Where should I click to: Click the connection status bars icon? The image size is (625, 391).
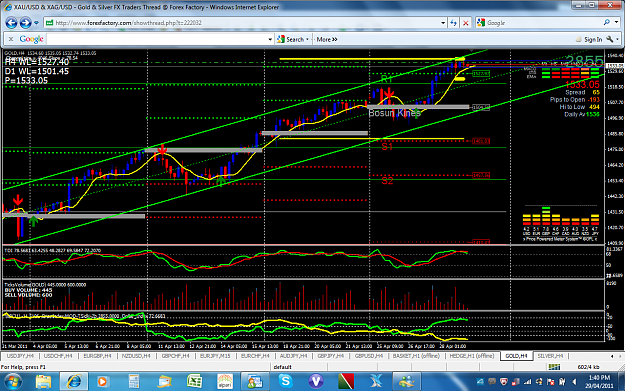coord(554,367)
